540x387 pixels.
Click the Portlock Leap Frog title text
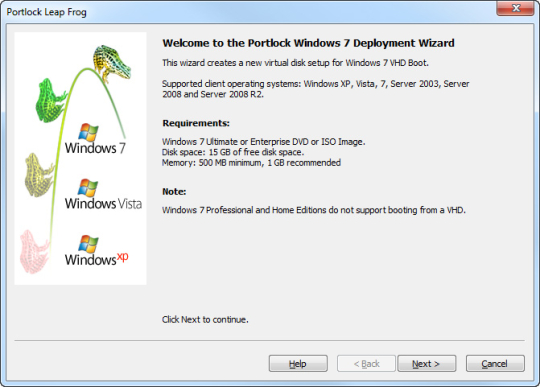46,12
